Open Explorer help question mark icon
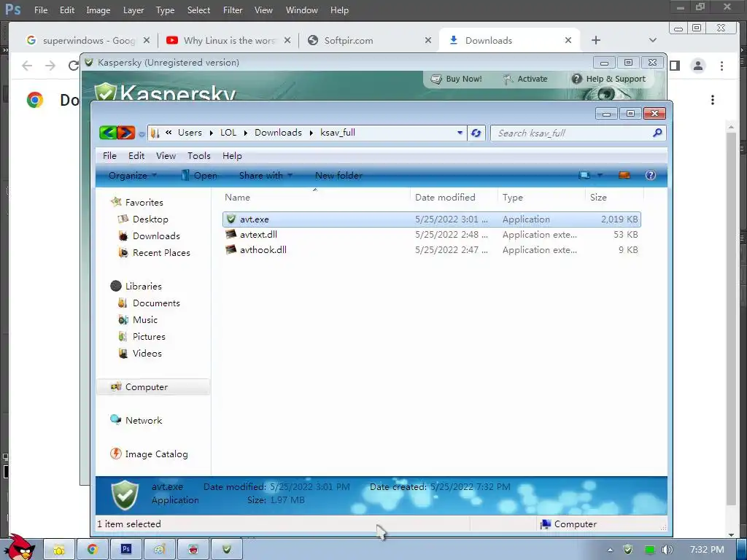Screen dimensions: 747x560 tap(650, 175)
